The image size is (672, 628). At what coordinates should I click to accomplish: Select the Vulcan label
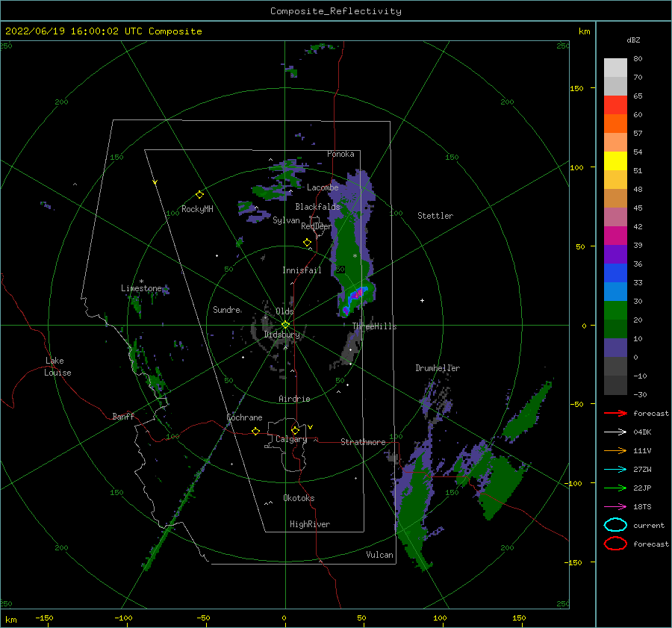380,555
